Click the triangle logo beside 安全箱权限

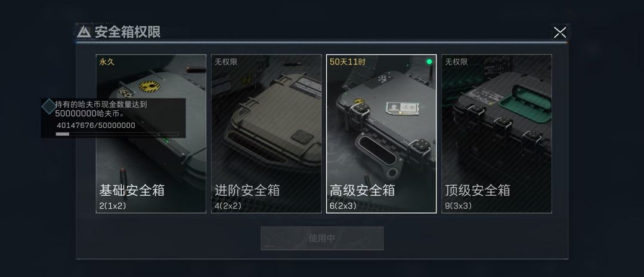[x=84, y=32]
